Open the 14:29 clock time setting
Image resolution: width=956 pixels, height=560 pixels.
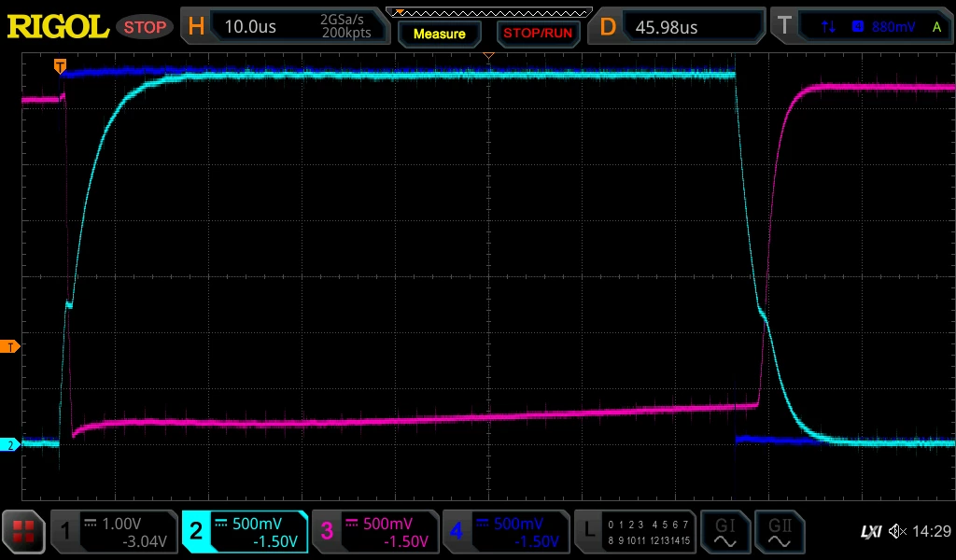point(932,531)
